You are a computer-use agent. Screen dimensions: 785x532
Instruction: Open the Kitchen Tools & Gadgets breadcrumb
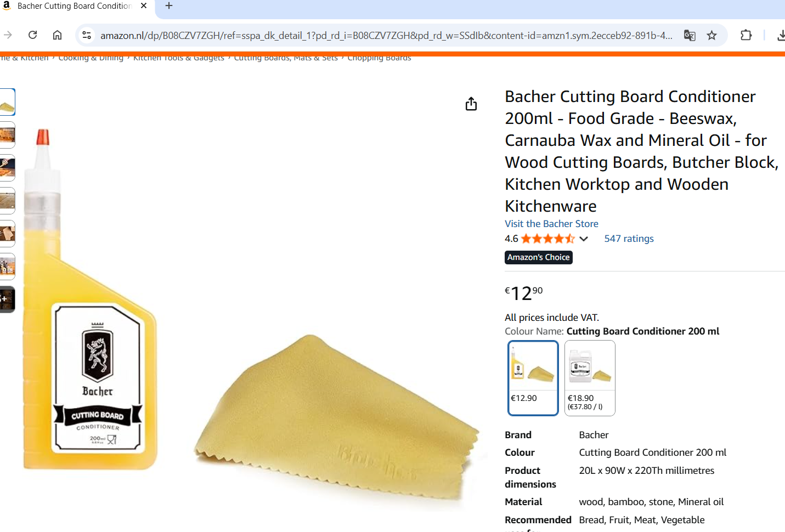179,58
